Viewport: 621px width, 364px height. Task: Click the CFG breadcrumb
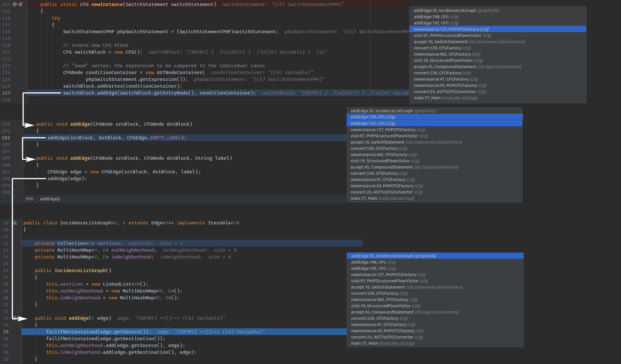point(29,199)
